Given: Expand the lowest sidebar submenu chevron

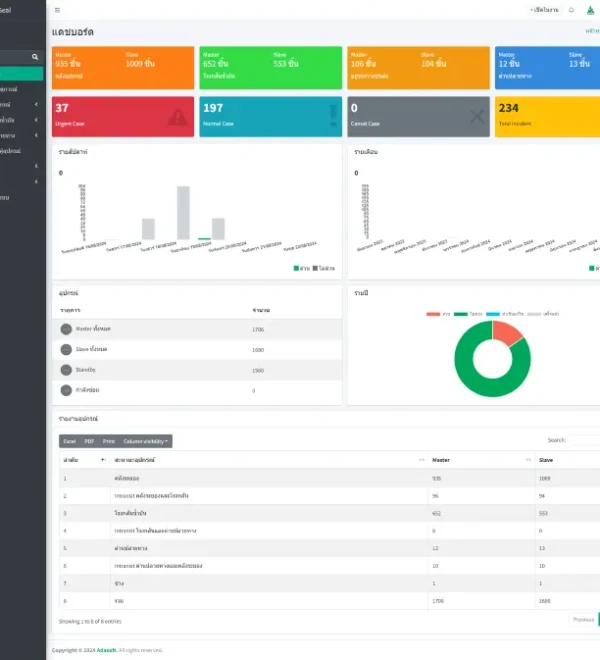Looking at the screenshot, I should tap(36, 181).
